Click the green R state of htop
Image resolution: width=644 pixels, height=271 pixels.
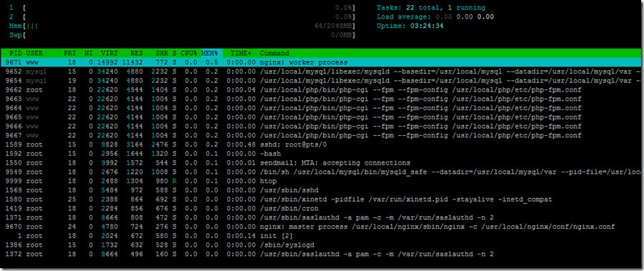point(174,181)
